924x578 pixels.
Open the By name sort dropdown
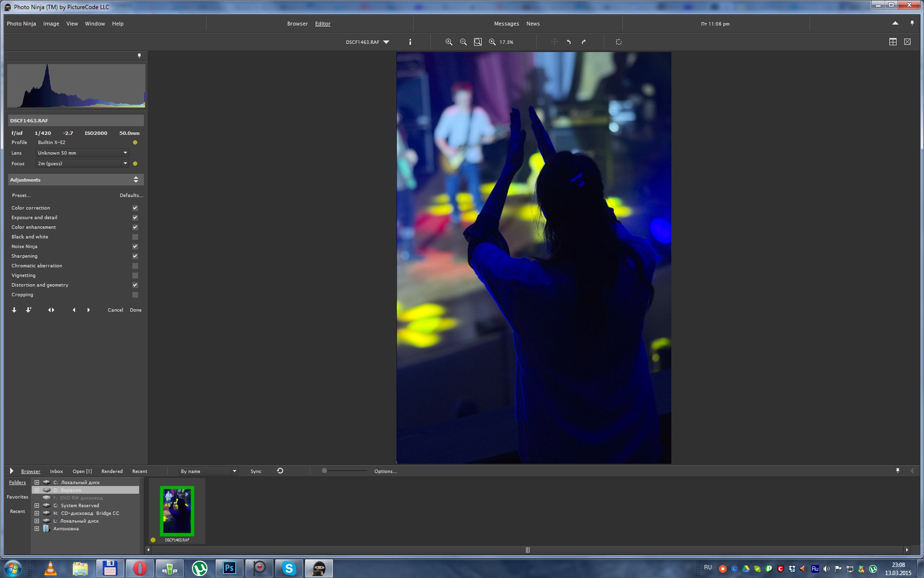(208, 471)
